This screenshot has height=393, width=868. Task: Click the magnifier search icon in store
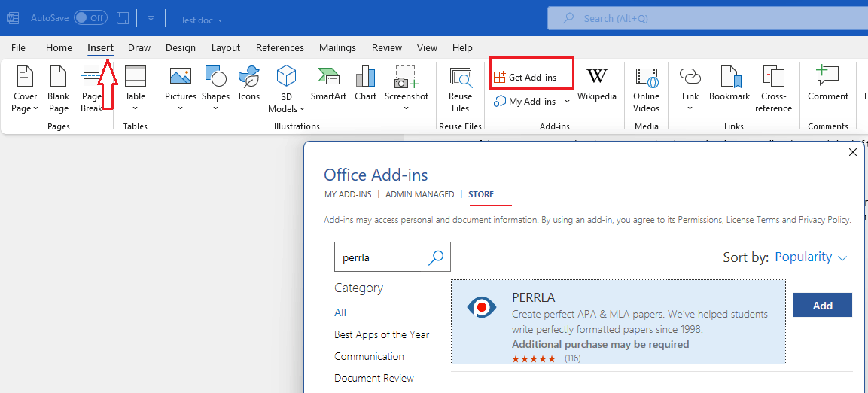436,257
